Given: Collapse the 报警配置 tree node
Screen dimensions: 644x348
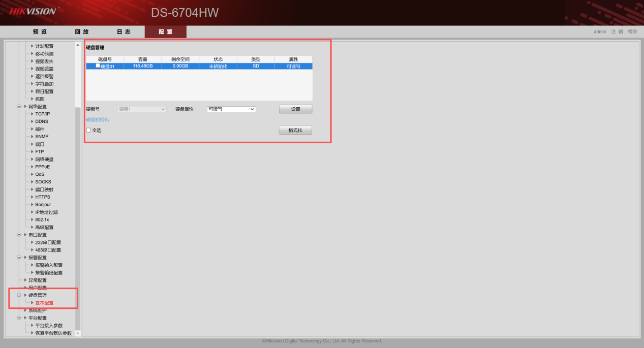Looking at the screenshot, I should tap(19, 258).
